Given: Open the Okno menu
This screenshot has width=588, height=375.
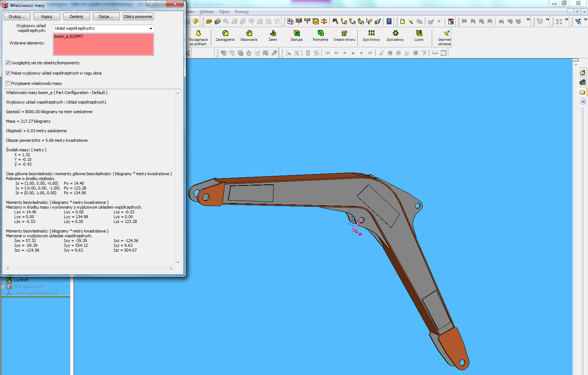Looking at the screenshot, I should pos(224,12).
